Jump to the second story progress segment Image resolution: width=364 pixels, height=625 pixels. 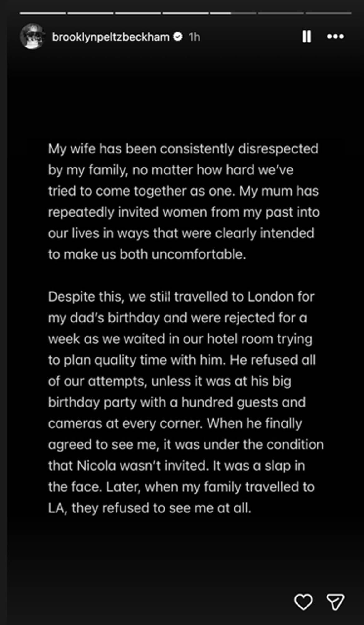(x=91, y=13)
